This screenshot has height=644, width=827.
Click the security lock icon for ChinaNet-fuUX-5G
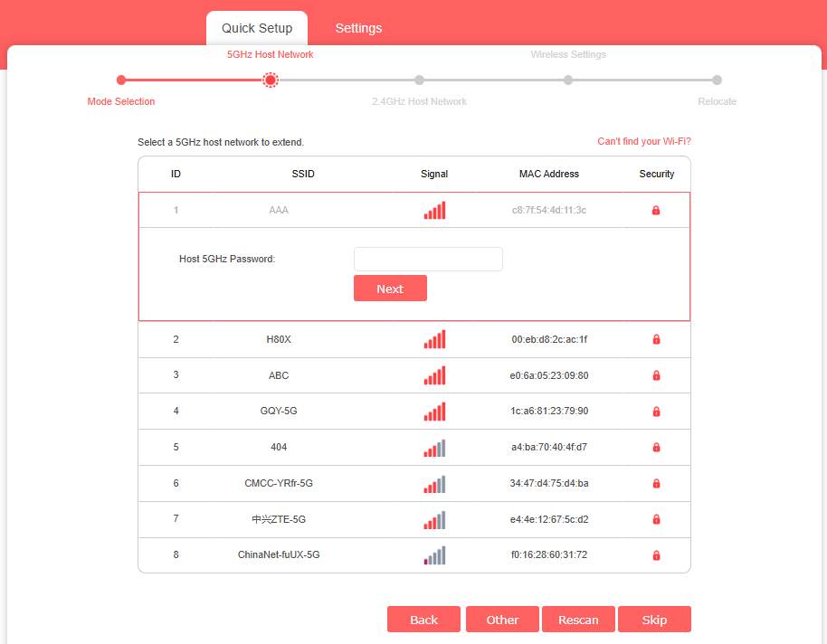tap(656, 554)
